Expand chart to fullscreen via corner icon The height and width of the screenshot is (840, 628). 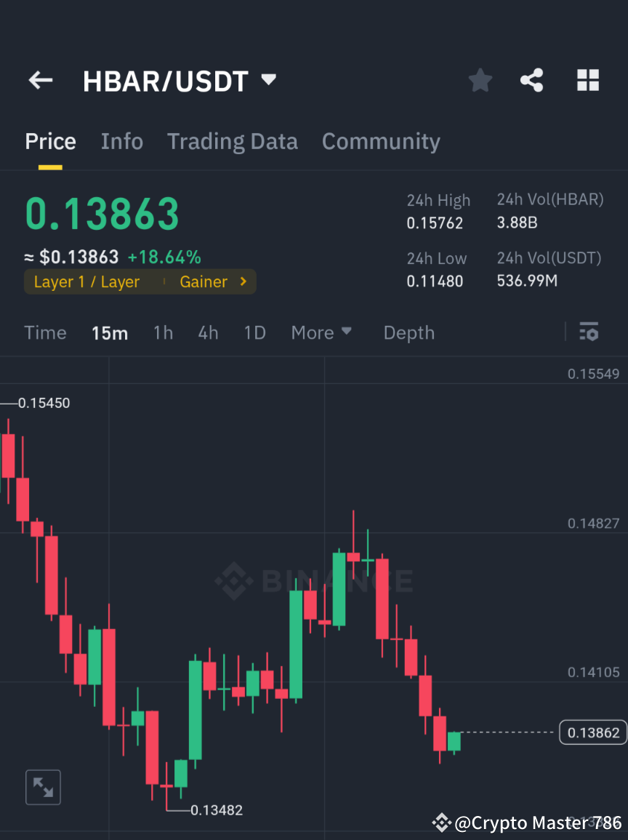pos(43,787)
